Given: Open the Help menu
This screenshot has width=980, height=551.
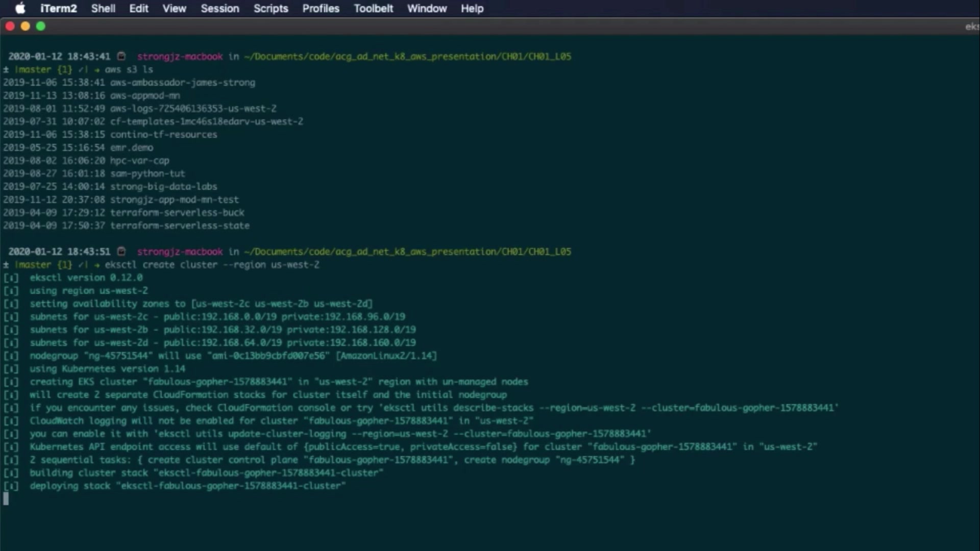Looking at the screenshot, I should 472,8.
